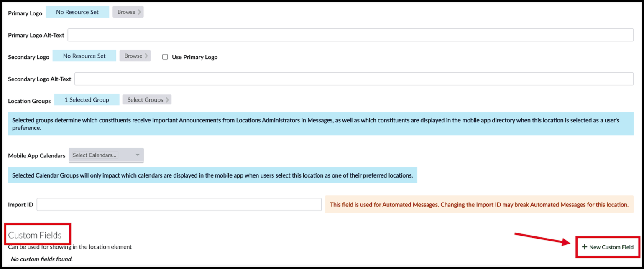The height and width of the screenshot is (269, 644).
Task: Click into the Import ID field
Action: click(x=179, y=205)
